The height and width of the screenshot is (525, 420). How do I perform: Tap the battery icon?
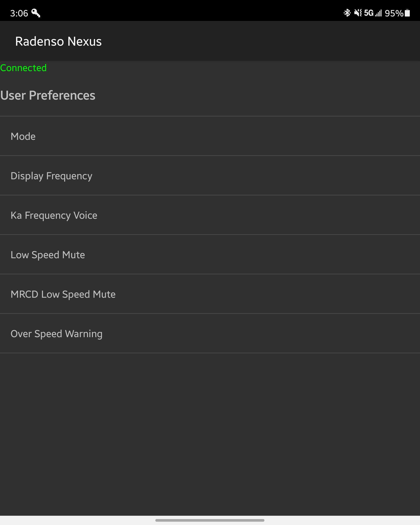point(407,13)
